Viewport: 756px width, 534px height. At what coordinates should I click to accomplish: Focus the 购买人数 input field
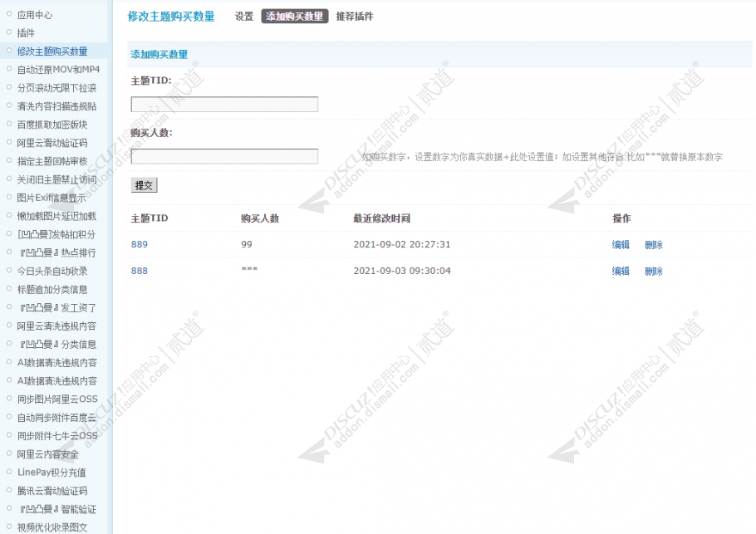(x=224, y=156)
